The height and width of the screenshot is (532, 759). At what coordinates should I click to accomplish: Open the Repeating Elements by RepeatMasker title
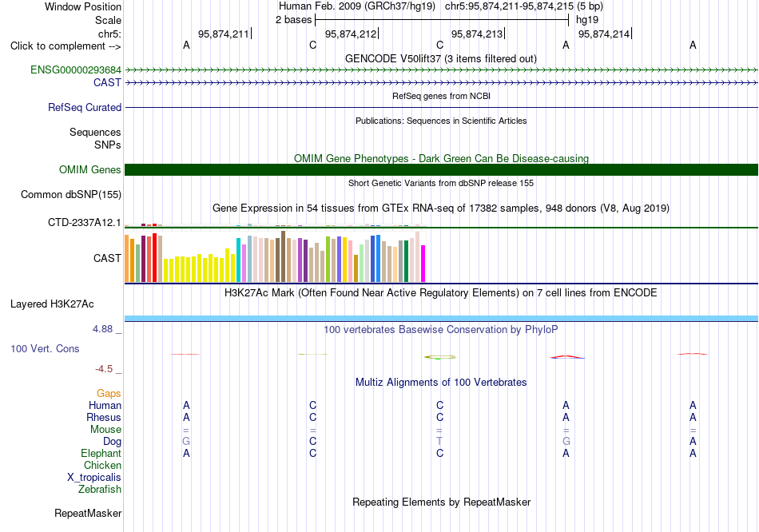click(441, 502)
